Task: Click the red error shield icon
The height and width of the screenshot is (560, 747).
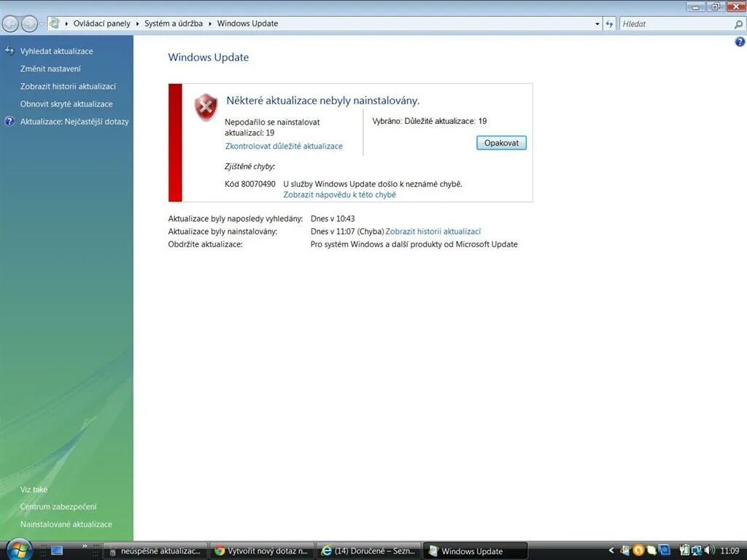Action: click(206, 106)
